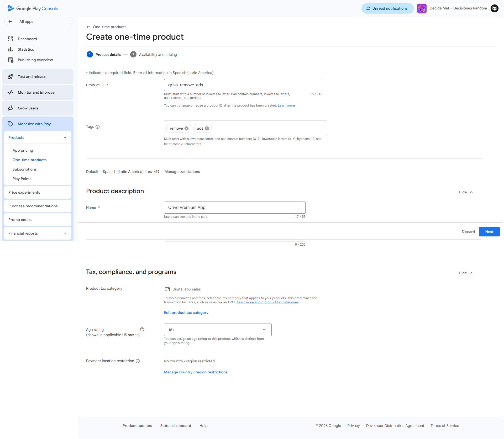Open Payment location restriction help icon
The height and width of the screenshot is (439, 504).
point(138,361)
